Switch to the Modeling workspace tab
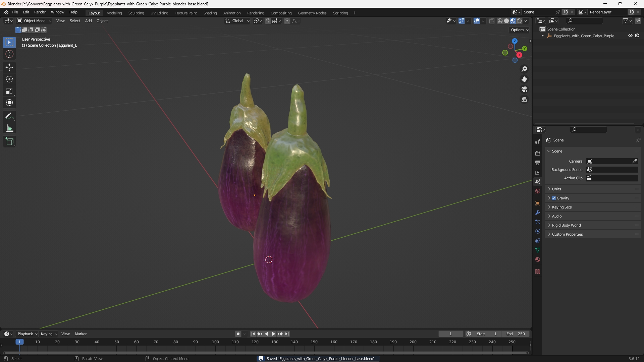 click(x=114, y=13)
